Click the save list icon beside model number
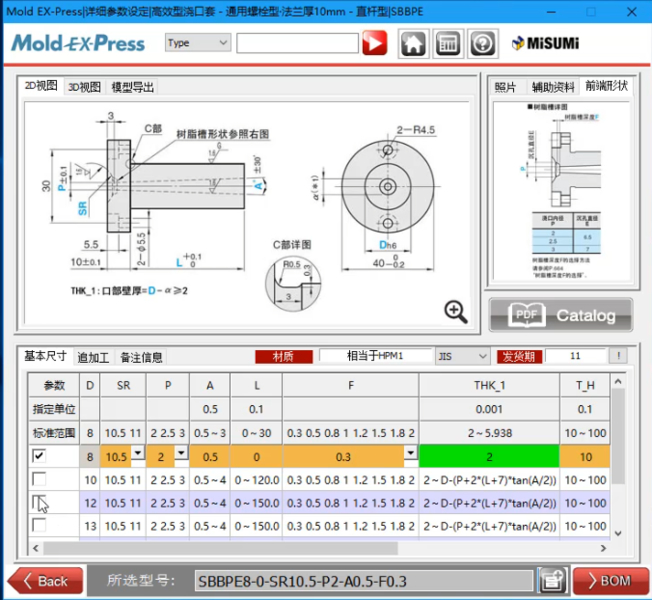The image size is (652, 600). point(552,580)
